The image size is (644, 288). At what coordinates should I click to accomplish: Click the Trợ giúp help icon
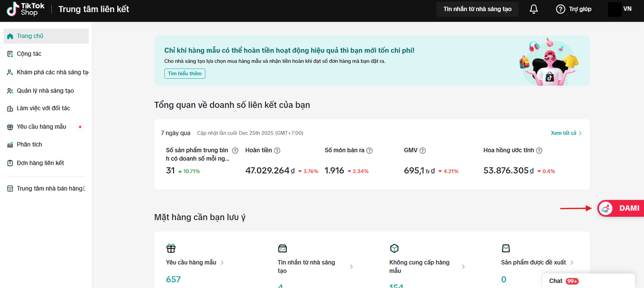560,9
